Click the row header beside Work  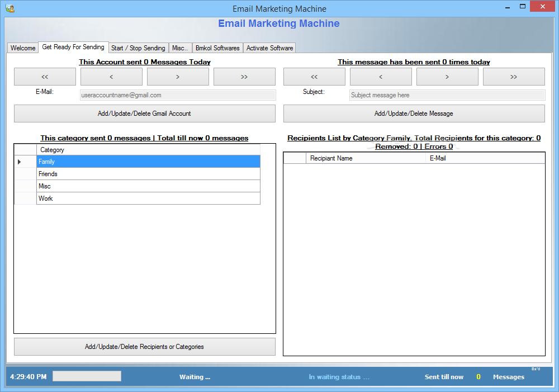coord(25,199)
